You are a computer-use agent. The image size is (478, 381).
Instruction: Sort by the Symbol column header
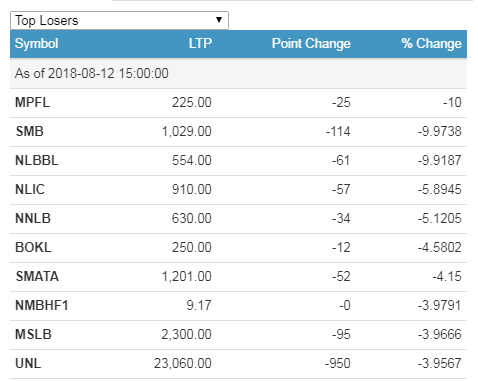coord(37,44)
